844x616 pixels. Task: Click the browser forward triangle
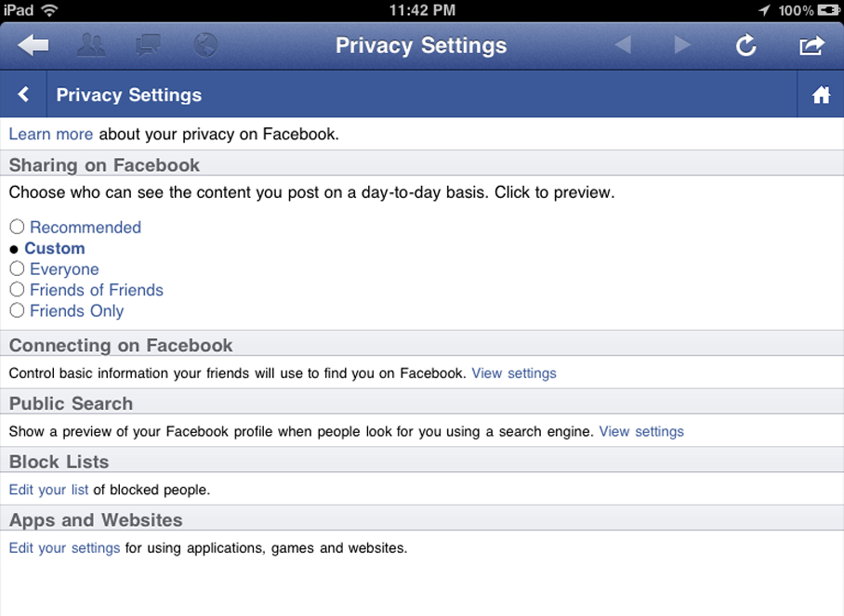tap(682, 46)
